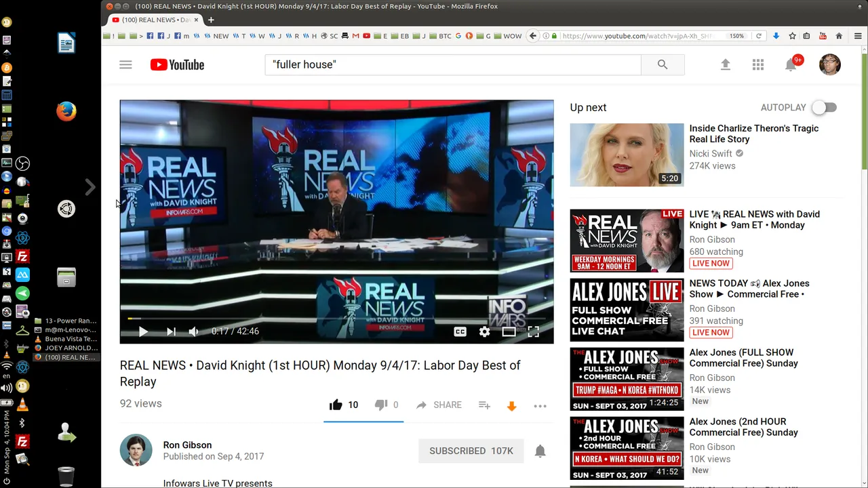Open the player settings gear

pyautogui.click(x=484, y=331)
